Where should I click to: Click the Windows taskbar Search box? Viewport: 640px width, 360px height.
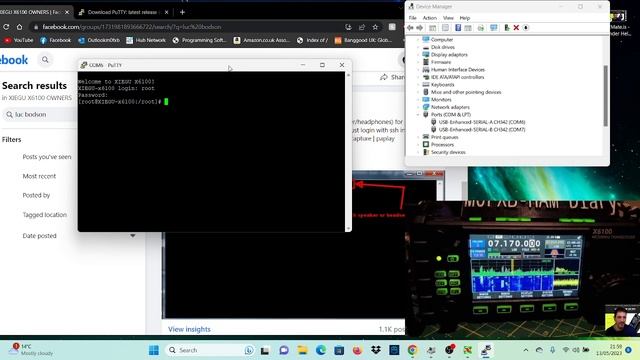coord(209,350)
